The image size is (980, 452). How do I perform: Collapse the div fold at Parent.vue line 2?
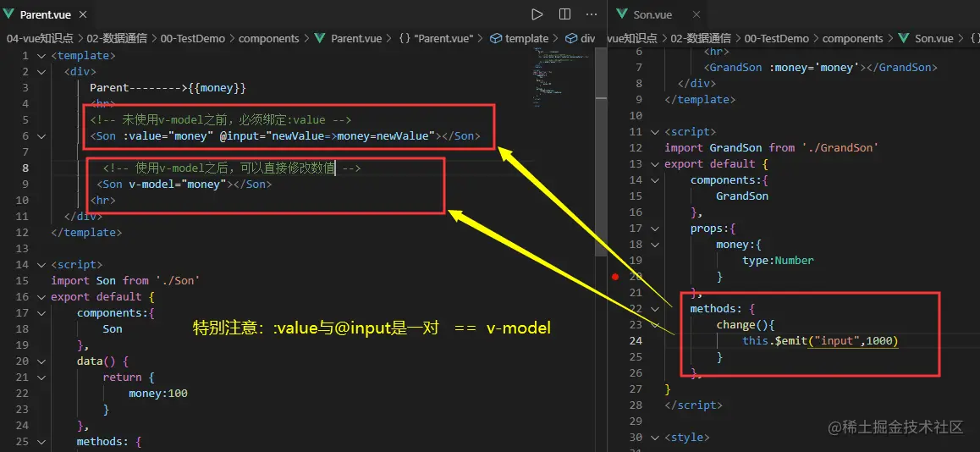click(x=41, y=72)
